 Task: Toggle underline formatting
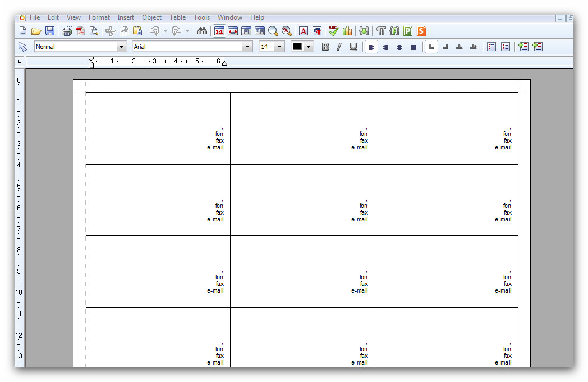[x=353, y=47]
